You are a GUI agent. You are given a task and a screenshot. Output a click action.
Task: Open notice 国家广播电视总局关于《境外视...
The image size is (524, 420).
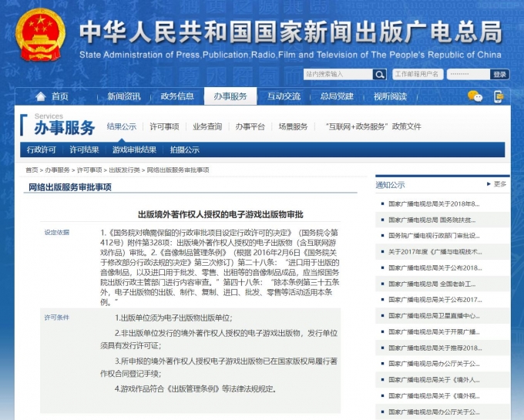point(434,396)
